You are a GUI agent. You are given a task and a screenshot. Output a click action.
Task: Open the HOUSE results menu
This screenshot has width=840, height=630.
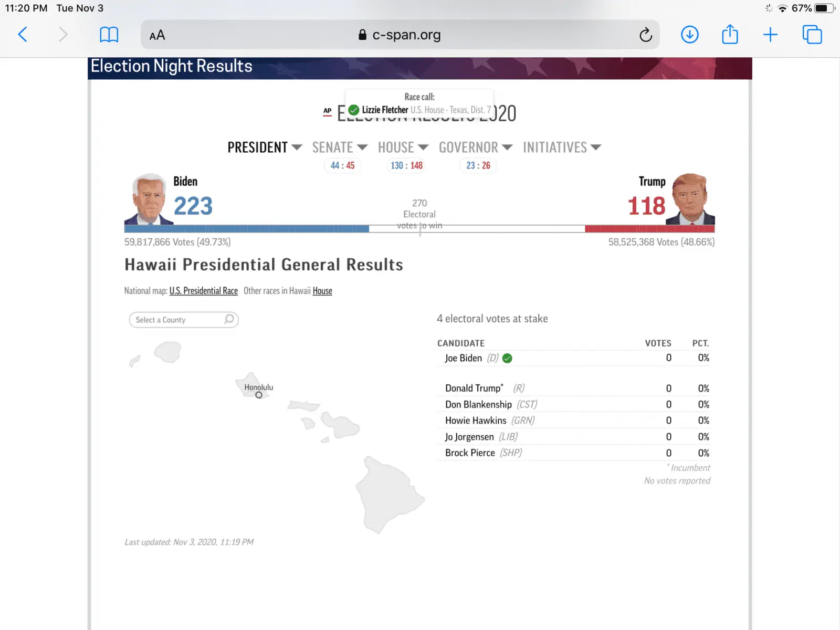tap(403, 148)
